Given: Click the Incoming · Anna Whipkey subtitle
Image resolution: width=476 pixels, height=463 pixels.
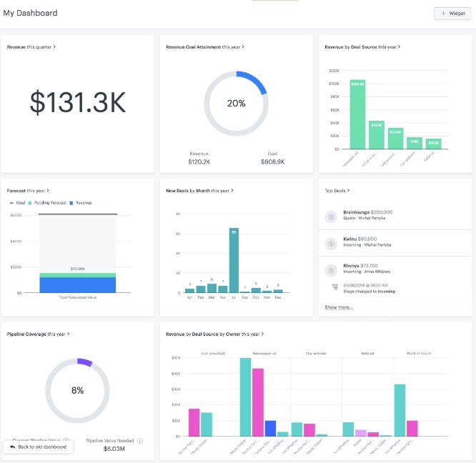Looking at the screenshot, I should tap(367, 272).
